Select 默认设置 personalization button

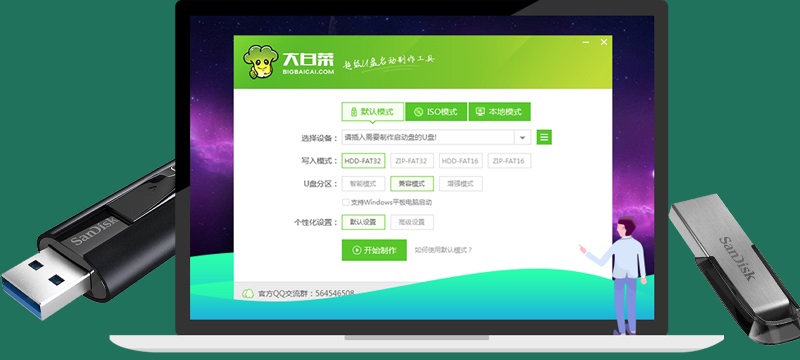pos(363,222)
